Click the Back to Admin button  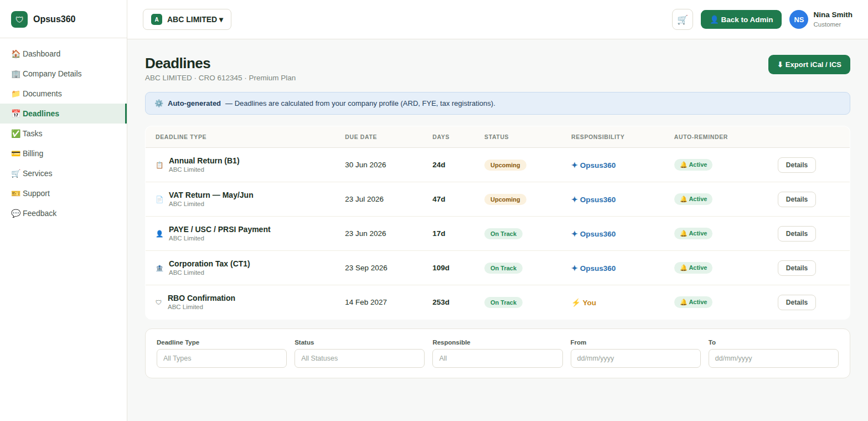tap(741, 19)
